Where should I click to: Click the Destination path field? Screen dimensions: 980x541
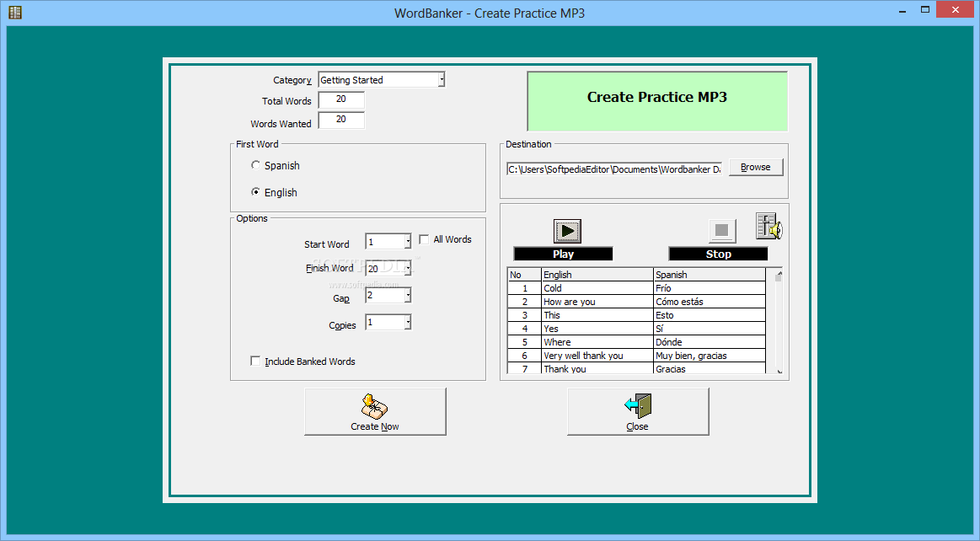coord(614,169)
